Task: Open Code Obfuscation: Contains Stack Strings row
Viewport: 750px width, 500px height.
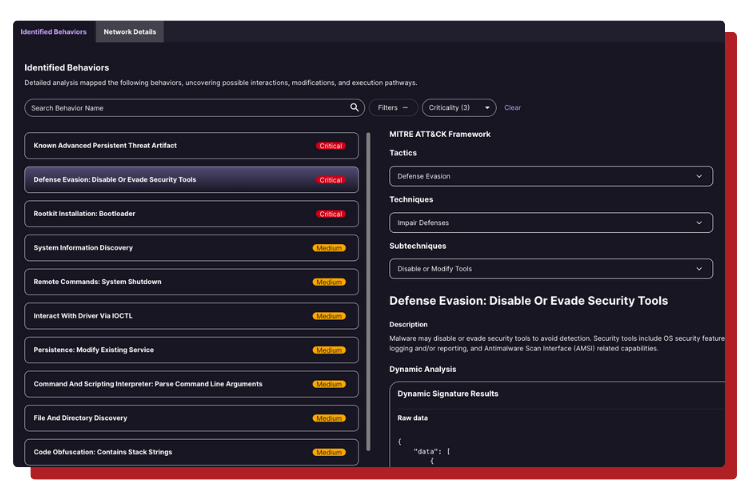Action: pyautogui.click(x=191, y=452)
